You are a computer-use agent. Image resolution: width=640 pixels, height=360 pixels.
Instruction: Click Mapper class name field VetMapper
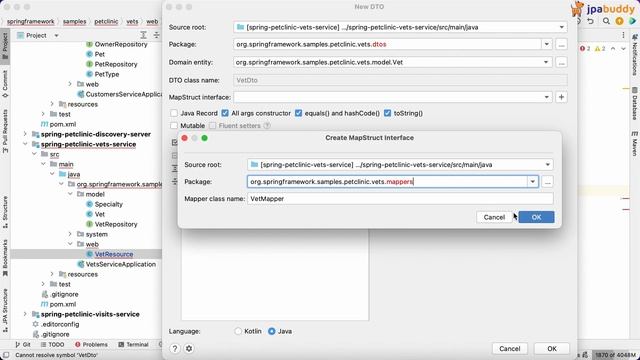[x=400, y=199]
